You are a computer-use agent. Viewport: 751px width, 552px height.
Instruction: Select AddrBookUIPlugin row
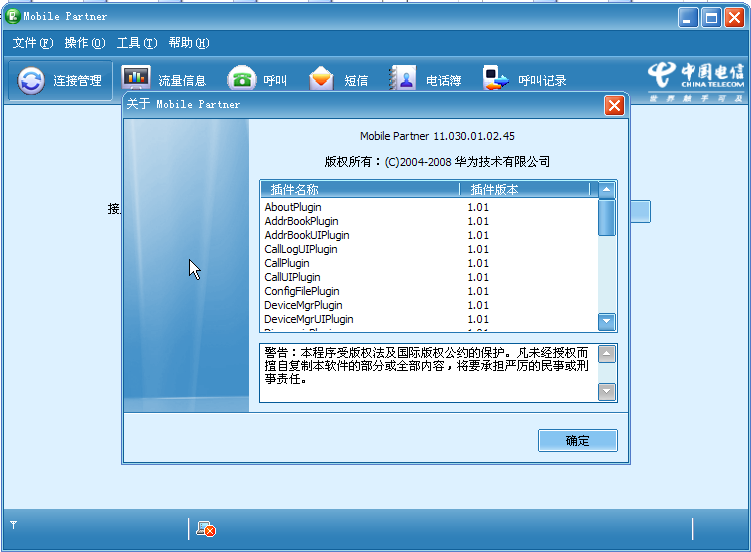point(430,235)
